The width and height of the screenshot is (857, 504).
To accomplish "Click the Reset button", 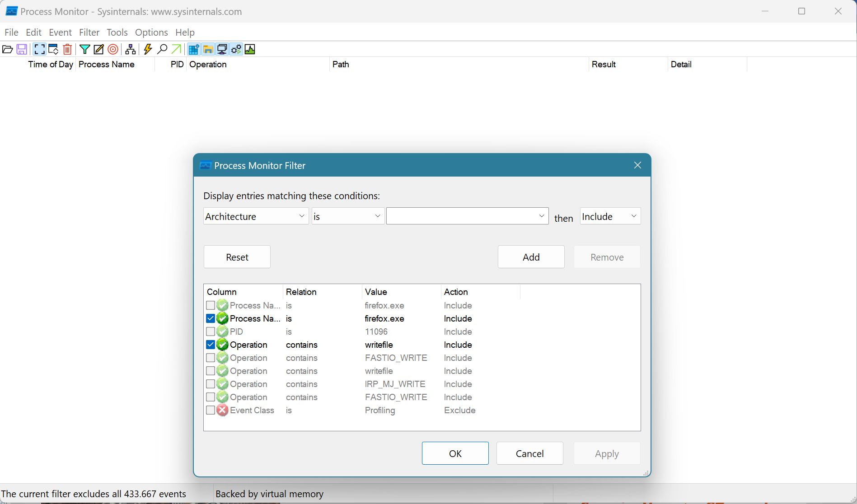I will 237,257.
